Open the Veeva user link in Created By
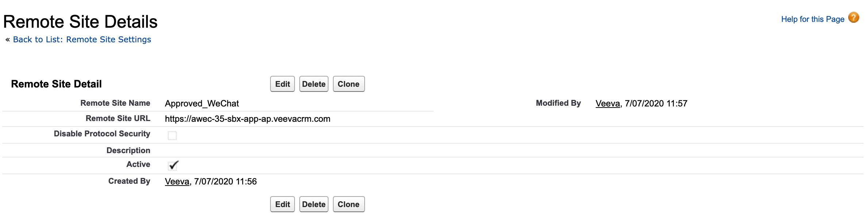 177,182
